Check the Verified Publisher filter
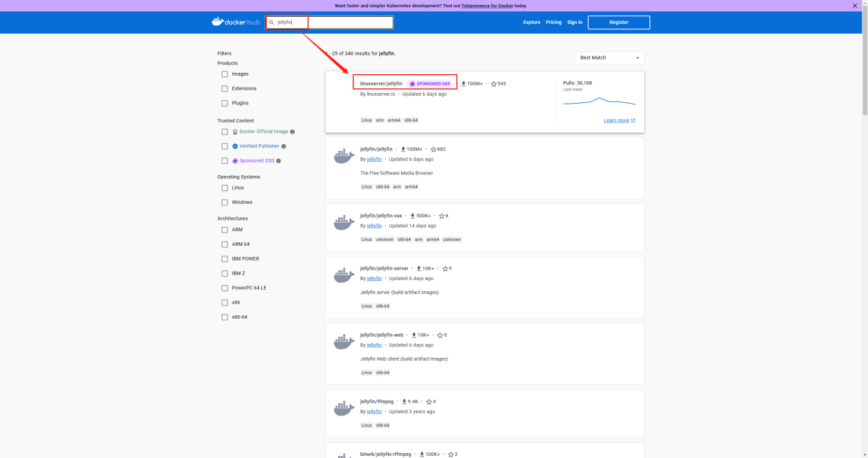Screen dimensions: 868x458 pyautogui.click(x=225, y=146)
